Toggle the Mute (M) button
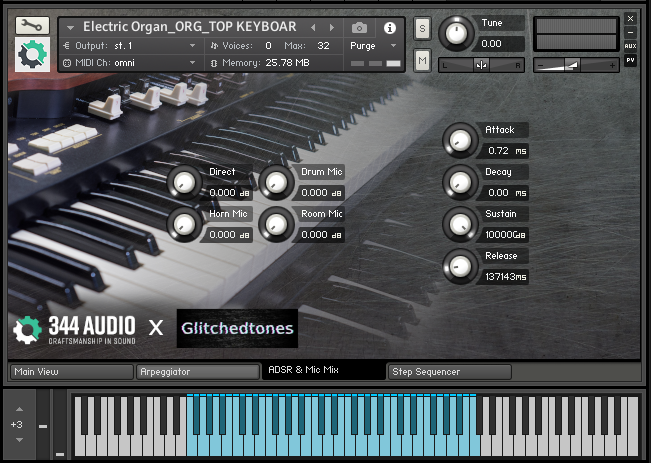 (x=422, y=62)
